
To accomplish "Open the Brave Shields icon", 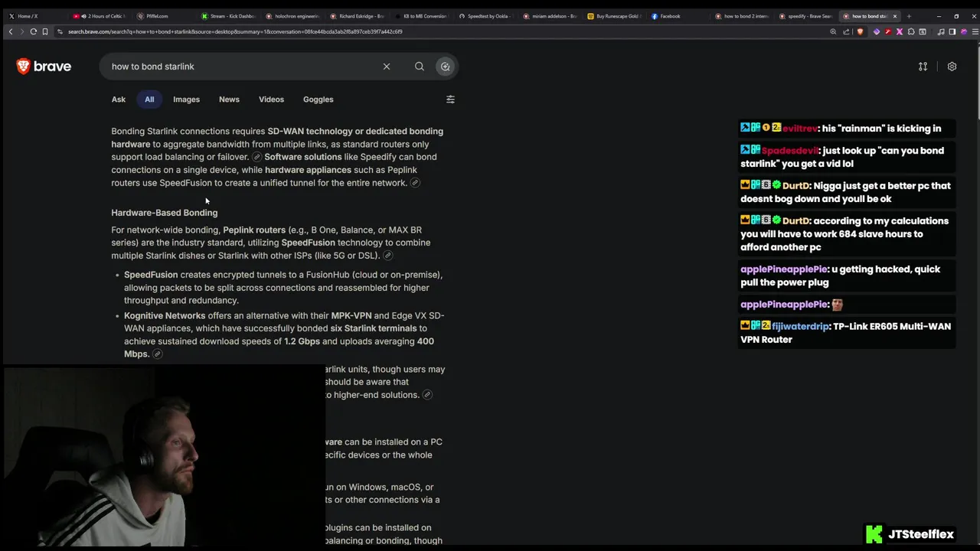I will 860,31.
